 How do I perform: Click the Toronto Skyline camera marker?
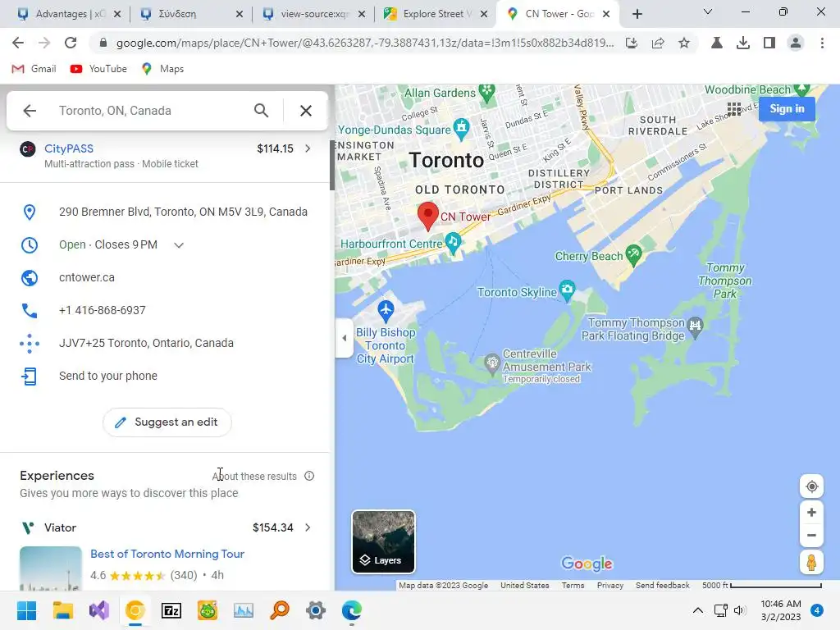coord(567,290)
